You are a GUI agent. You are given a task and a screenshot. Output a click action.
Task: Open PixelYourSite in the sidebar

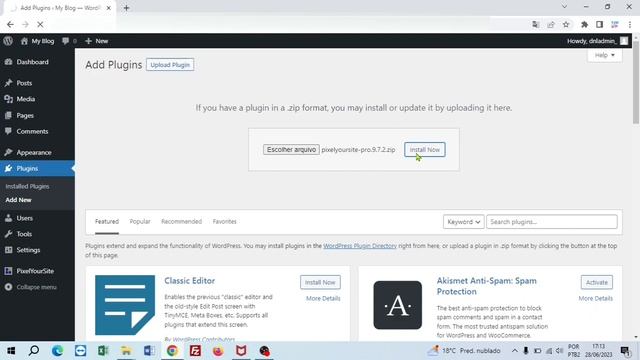pos(35,271)
